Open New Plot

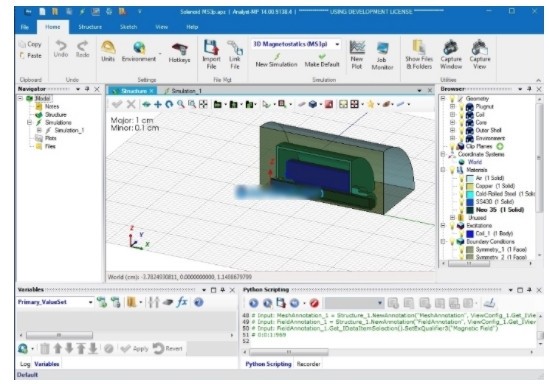pyautogui.click(x=357, y=54)
